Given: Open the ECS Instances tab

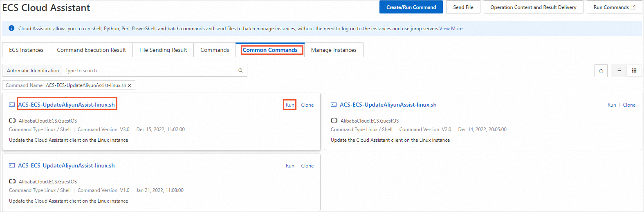Looking at the screenshot, I should [26, 50].
